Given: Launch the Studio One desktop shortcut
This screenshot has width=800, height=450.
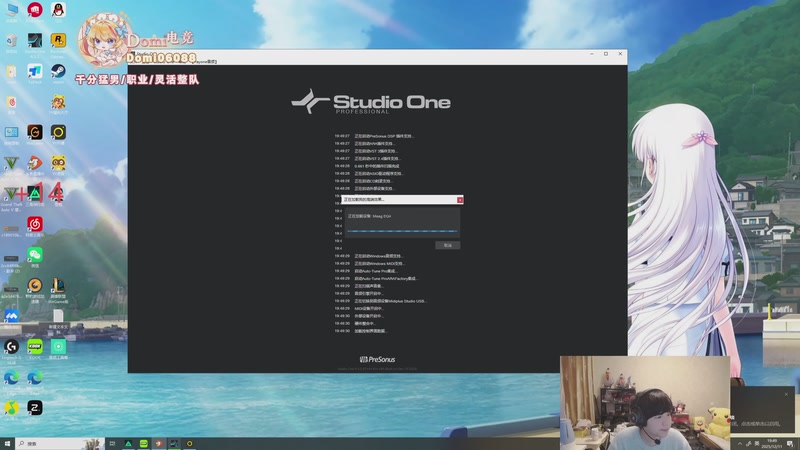Looking at the screenshot, I should click(x=35, y=43).
